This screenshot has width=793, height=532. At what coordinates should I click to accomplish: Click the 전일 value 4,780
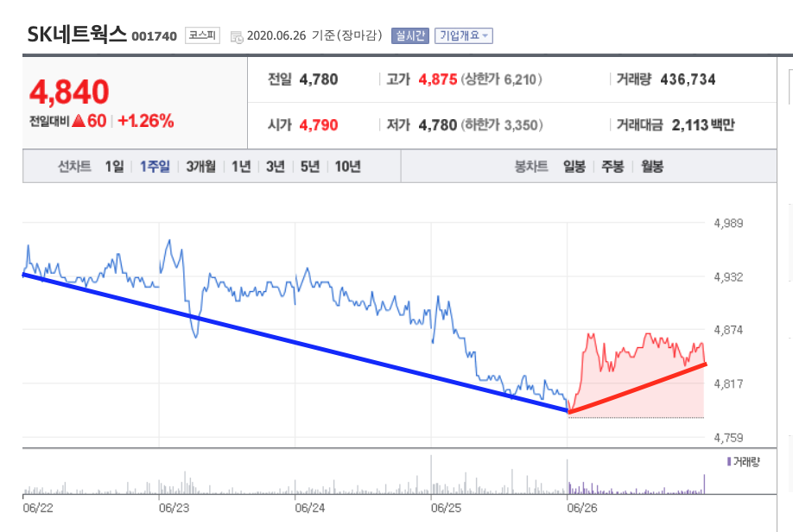click(x=319, y=79)
